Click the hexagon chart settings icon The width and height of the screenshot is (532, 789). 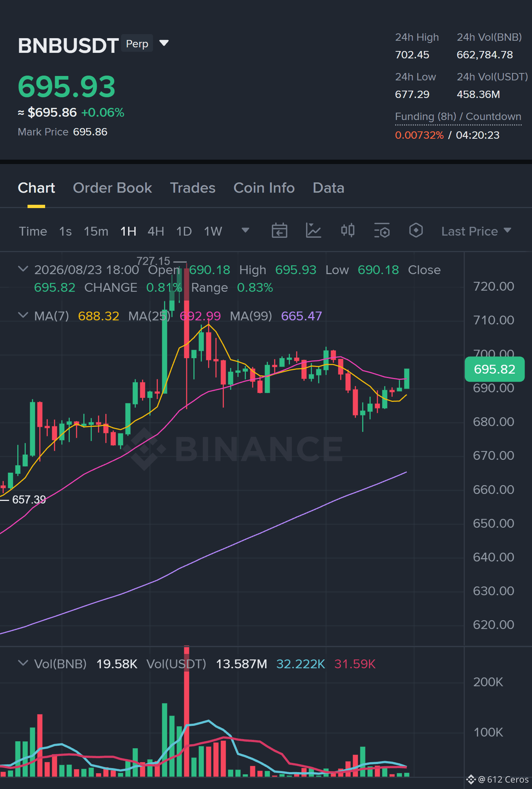pos(416,231)
